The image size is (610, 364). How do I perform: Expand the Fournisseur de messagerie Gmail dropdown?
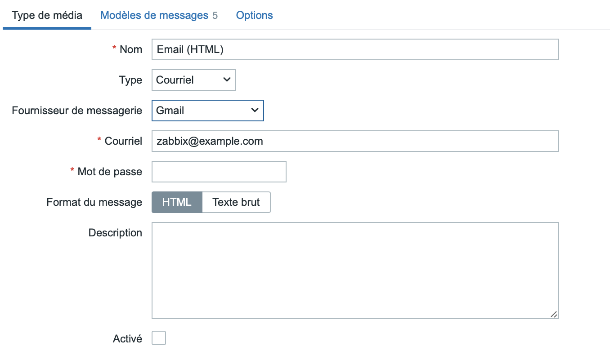(207, 111)
